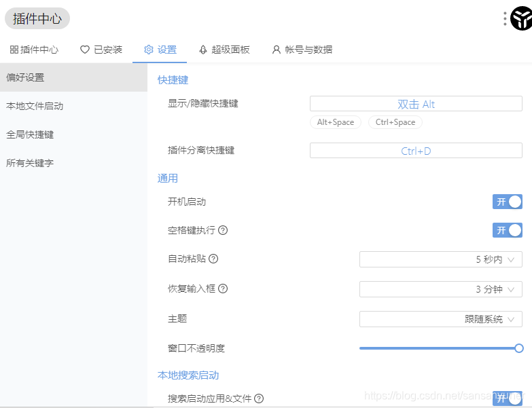
Task: Open the 帐号与数据 tab
Action: [302, 50]
